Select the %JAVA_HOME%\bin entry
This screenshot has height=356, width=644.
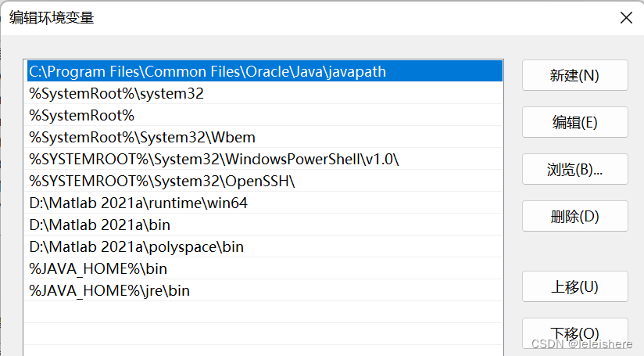click(x=263, y=268)
